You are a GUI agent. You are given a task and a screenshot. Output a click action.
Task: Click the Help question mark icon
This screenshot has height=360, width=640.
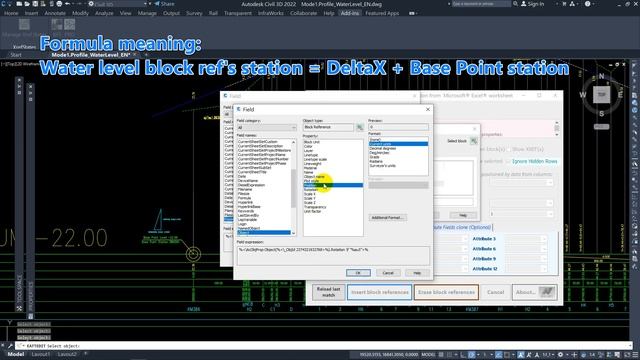[587, 4]
